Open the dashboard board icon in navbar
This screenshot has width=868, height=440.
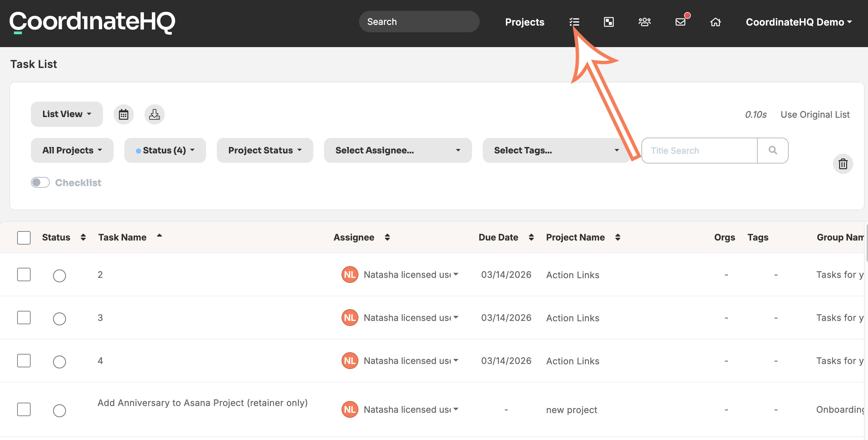coord(608,22)
